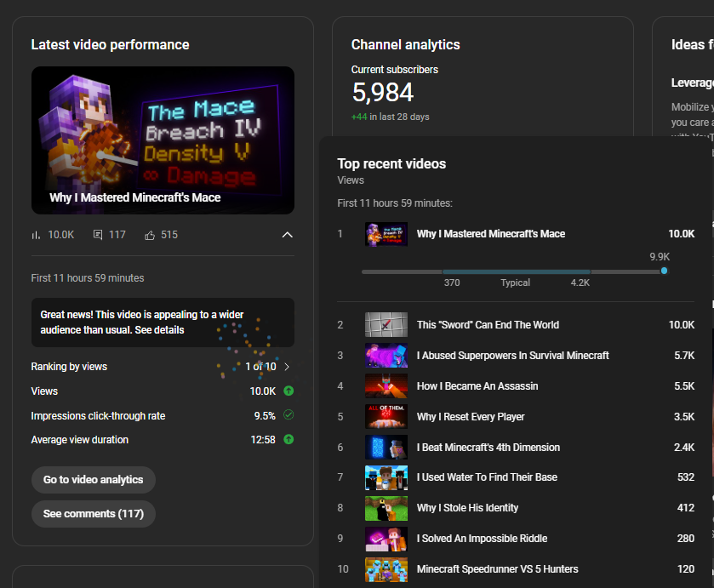Screen dimensions: 714x588
Task: Click the See details notice banner
Action: click(163, 323)
